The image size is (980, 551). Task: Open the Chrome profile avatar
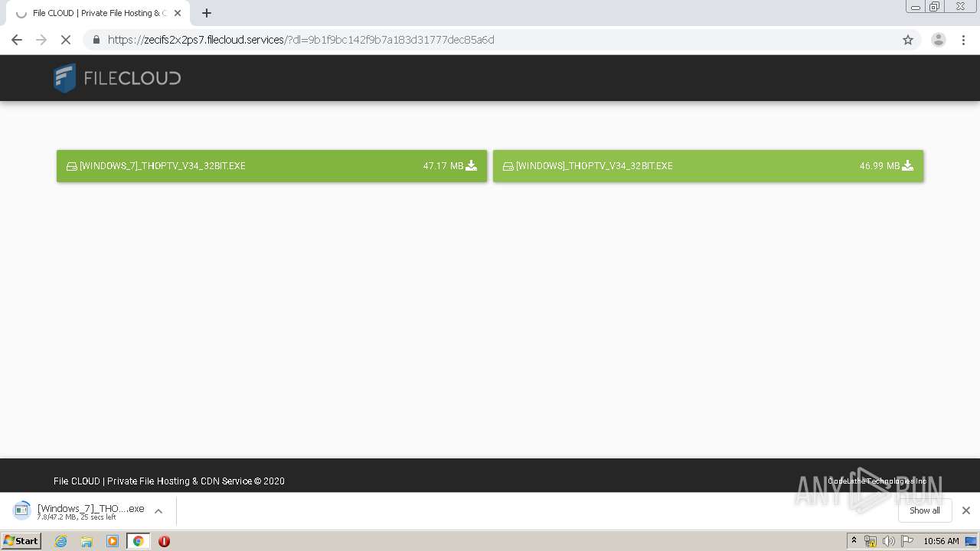[x=939, y=40]
